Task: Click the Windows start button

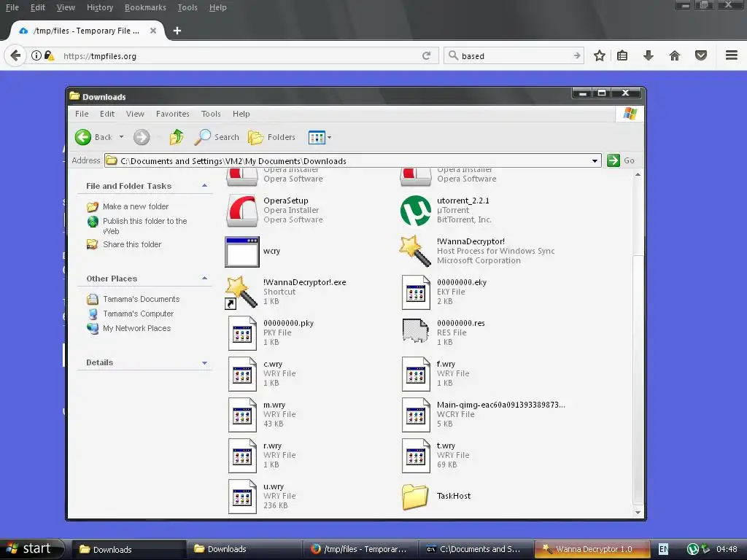Action: [x=32, y=549]
